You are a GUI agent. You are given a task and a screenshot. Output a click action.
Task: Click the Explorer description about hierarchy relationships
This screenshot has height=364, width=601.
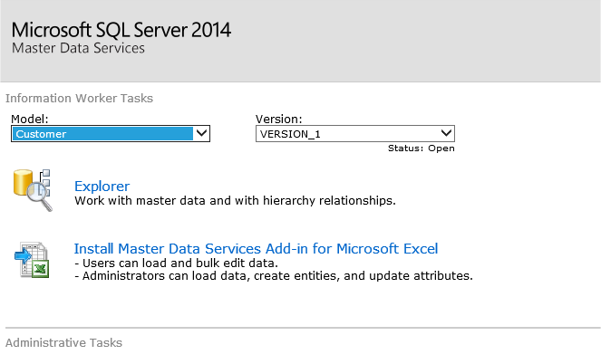point(235,200)
